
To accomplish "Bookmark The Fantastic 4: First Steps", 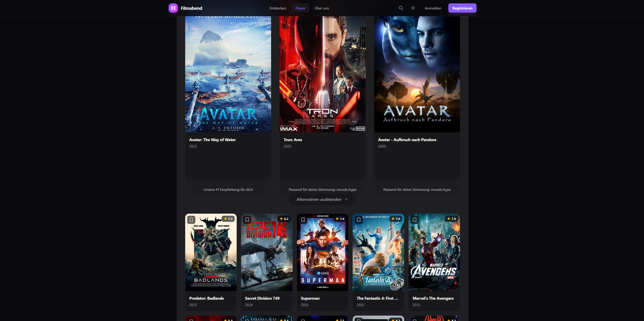I will pos(359,220).
